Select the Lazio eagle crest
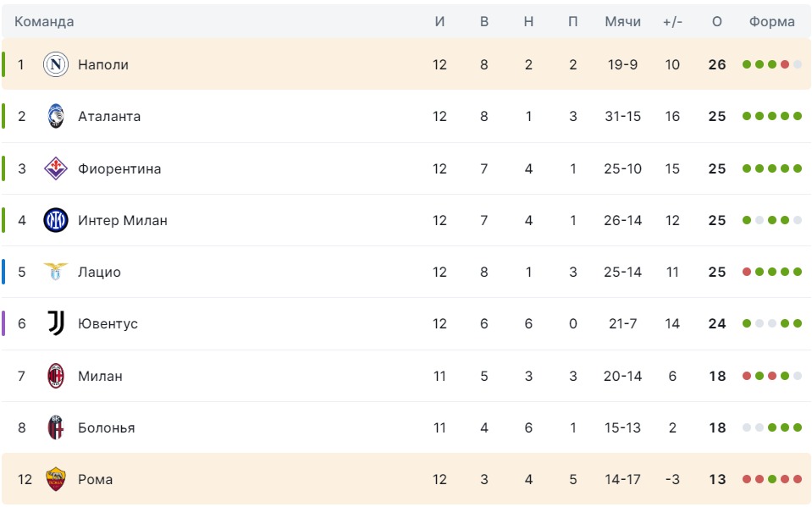812x507 pixels. (x=55, y=272)
